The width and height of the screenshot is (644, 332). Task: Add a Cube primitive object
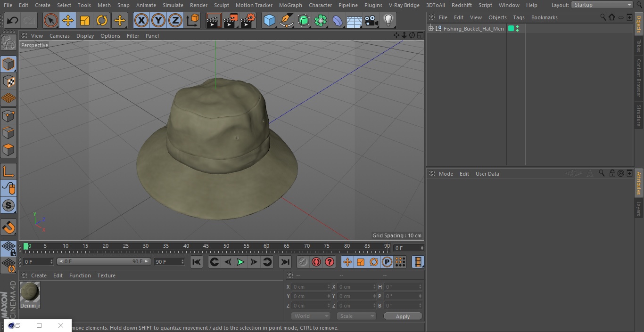[270, 20]
